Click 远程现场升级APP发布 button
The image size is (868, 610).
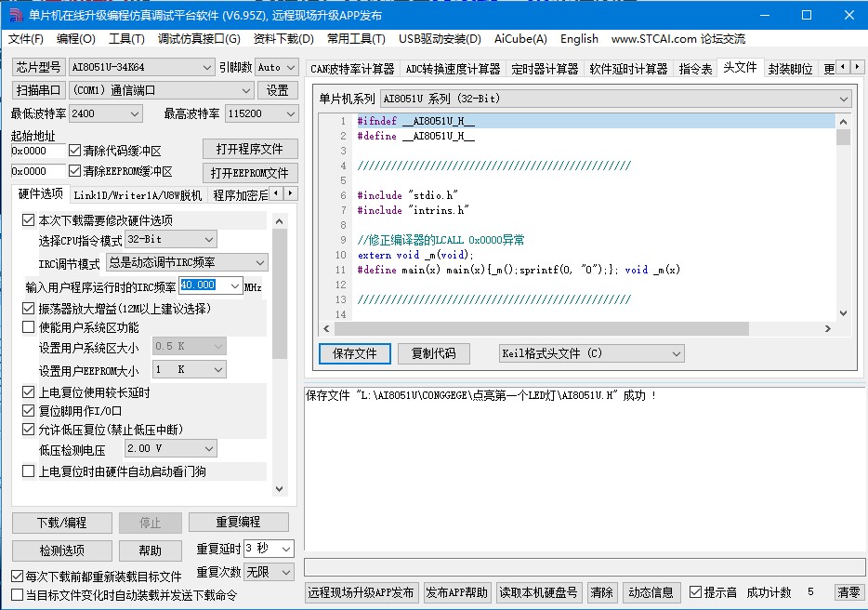click(x=361, y=592)
